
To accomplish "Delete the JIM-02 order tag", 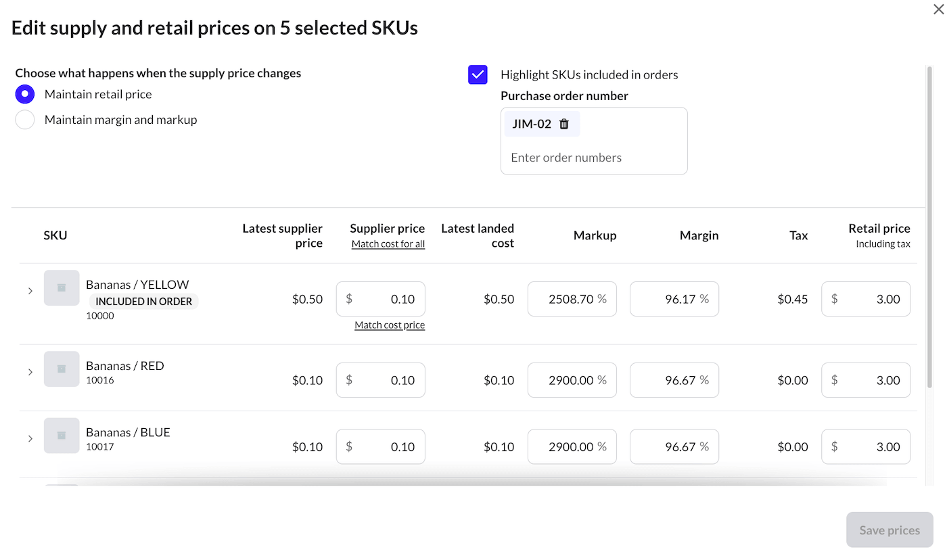I will [x=564, y=124].
